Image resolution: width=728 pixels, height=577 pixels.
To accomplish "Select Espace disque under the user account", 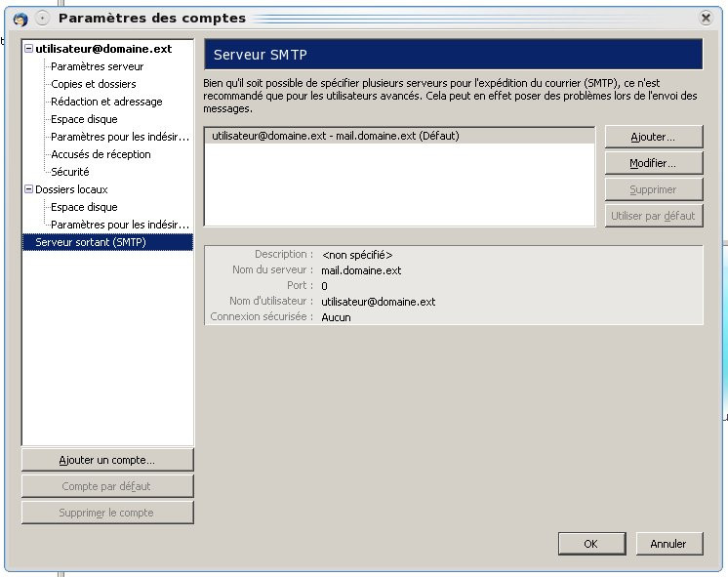I will pyautogui.click(x=84, y=119).
